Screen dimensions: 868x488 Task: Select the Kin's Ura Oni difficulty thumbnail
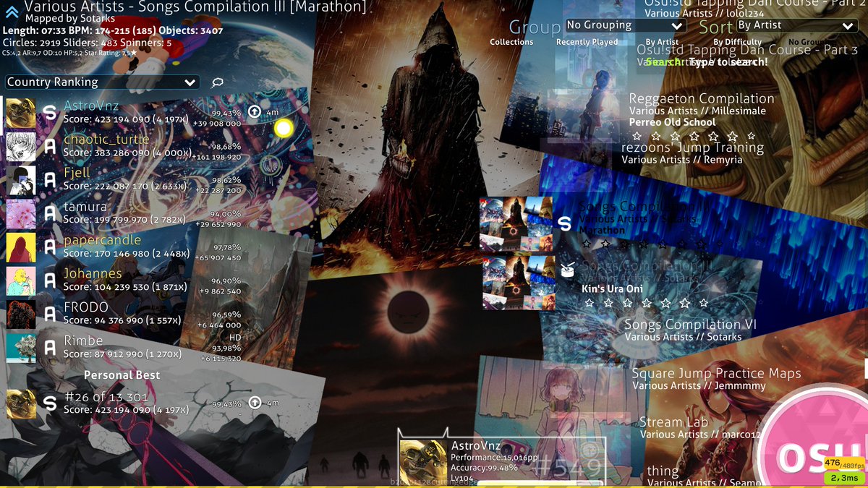(519, 282)
